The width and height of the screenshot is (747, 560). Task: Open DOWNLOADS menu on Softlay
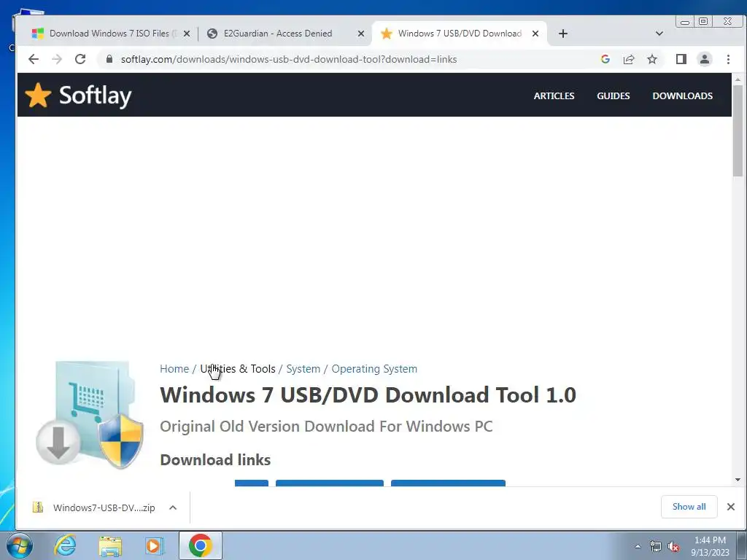point(682,96)
